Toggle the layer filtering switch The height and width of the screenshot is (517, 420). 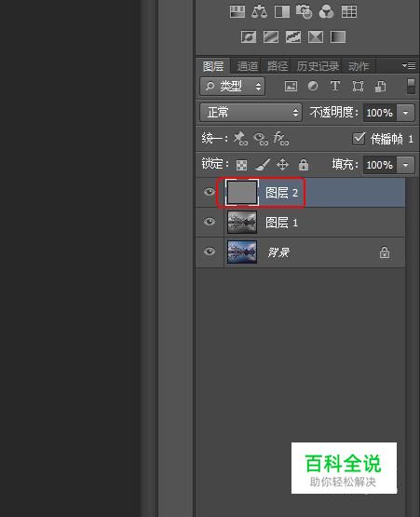pyautogui.click(x=411, y=86)
